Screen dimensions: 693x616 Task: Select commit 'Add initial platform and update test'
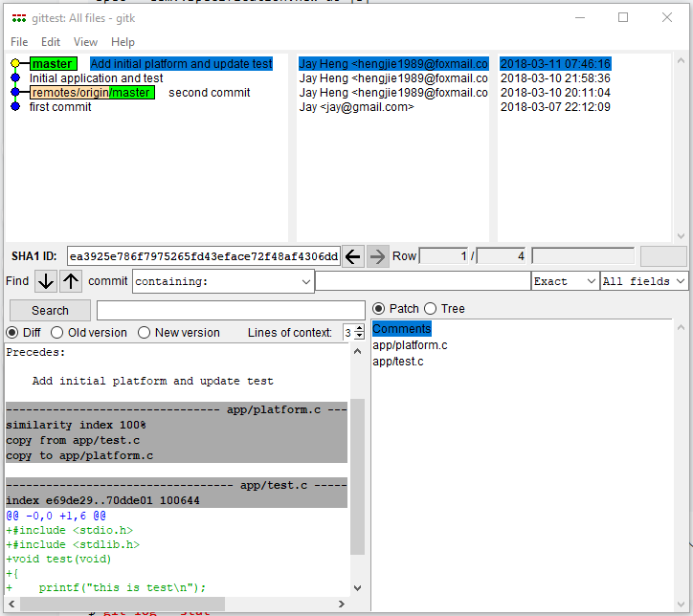click(181, 63)
